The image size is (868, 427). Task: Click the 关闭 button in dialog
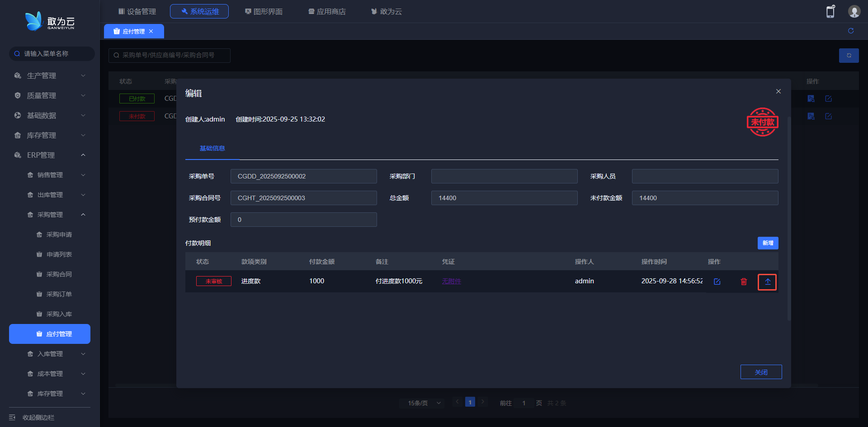tap(761, 372)
